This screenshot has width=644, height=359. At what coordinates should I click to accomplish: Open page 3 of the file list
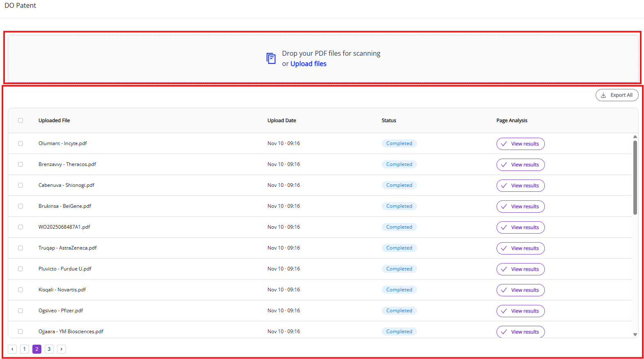[x=49, y=349]
